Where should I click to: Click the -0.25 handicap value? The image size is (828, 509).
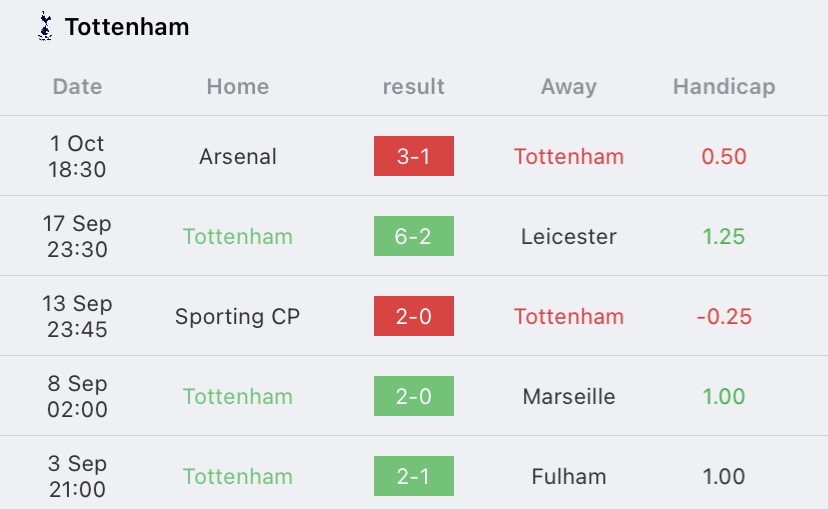[x=724, y=316]
